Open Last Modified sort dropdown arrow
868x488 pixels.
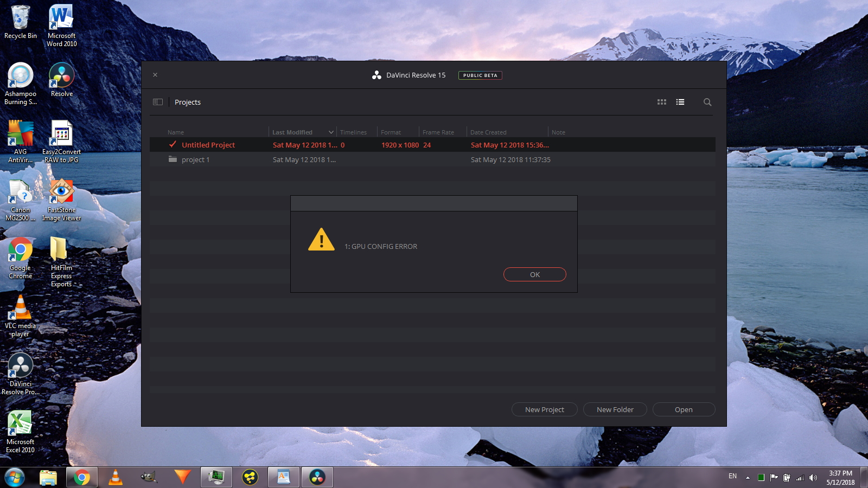pos(331,132)
